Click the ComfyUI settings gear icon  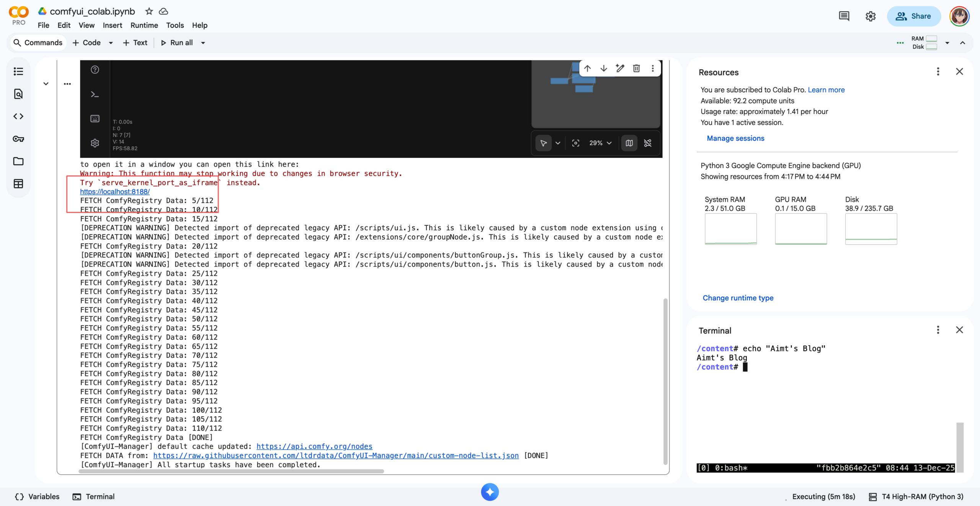click(x=95, y=143)
